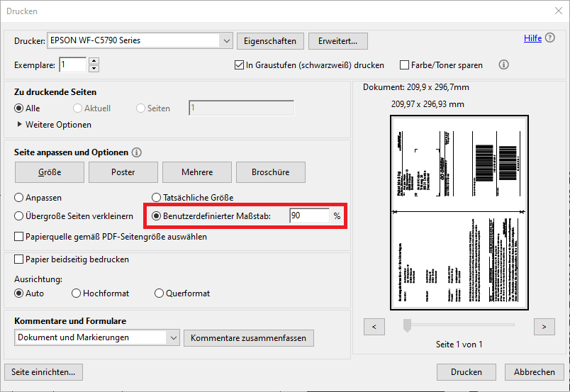Screen dimensions: 570x392
Task: Expand Weitere Optionen section
Action: (x=19, y=125)
